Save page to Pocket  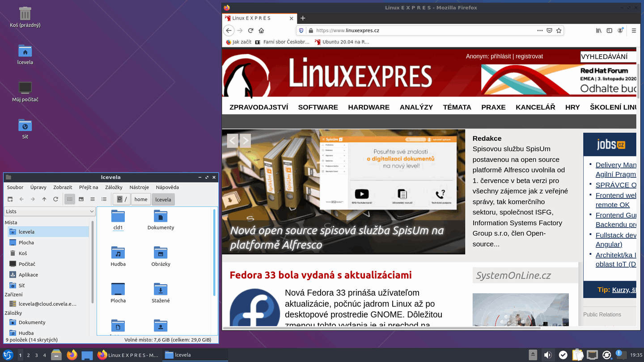click(x=549, y=30)
